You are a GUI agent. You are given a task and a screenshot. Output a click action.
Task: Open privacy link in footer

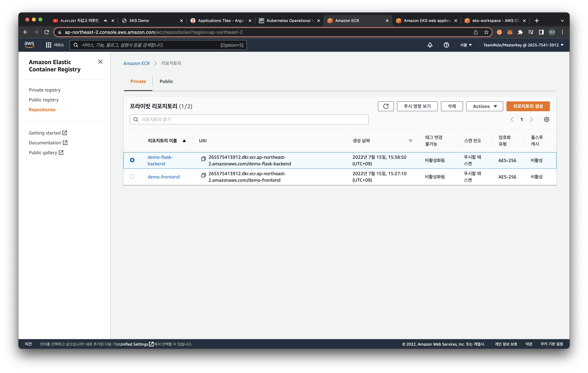[506, 344]
